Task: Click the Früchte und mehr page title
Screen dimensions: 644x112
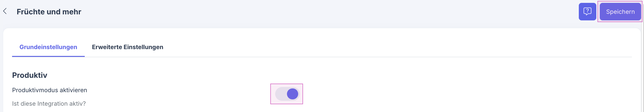Action: click(x=49, y=12)
